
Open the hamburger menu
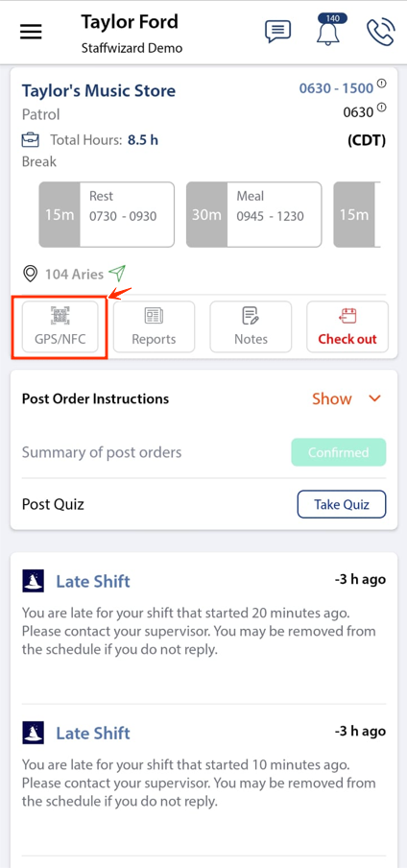(31, 32)
